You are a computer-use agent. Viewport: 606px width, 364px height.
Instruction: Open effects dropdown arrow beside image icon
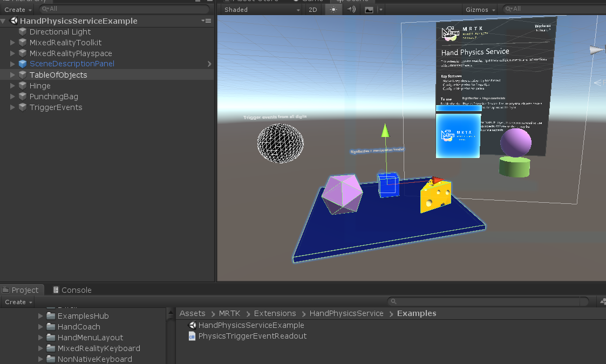(380, 10)
